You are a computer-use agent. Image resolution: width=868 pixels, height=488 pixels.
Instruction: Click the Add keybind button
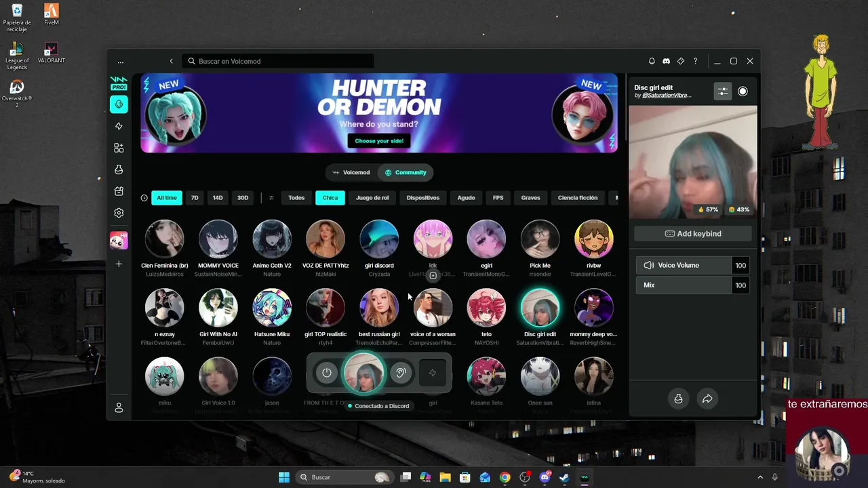click(693, 234)
